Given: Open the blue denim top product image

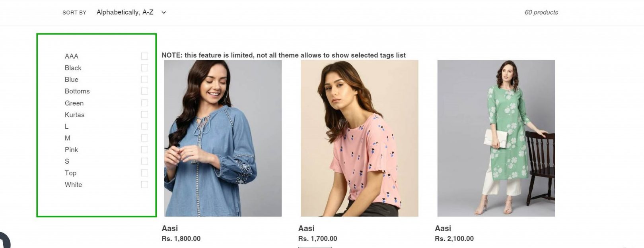Looking at the screenshot, I should [x=223, y=138].
